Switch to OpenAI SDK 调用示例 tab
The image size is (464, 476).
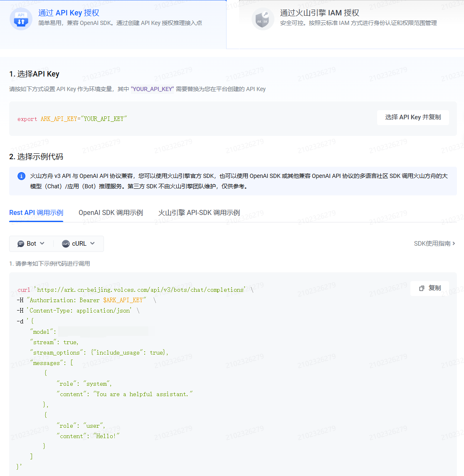(x=111, y=213)
